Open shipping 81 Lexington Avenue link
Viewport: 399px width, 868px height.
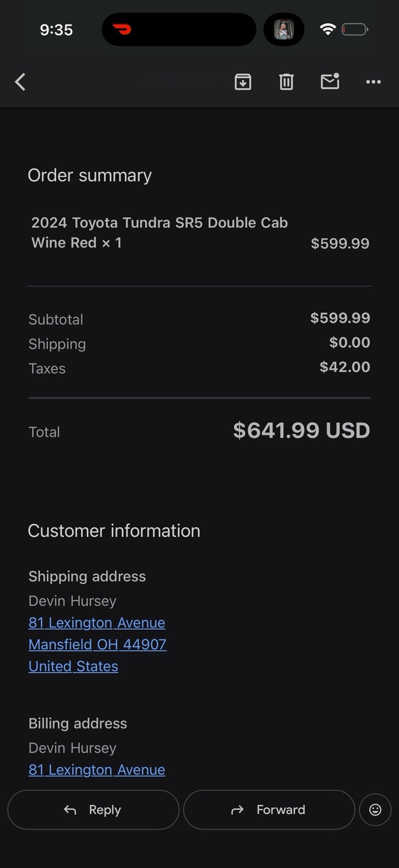(96, 623)
